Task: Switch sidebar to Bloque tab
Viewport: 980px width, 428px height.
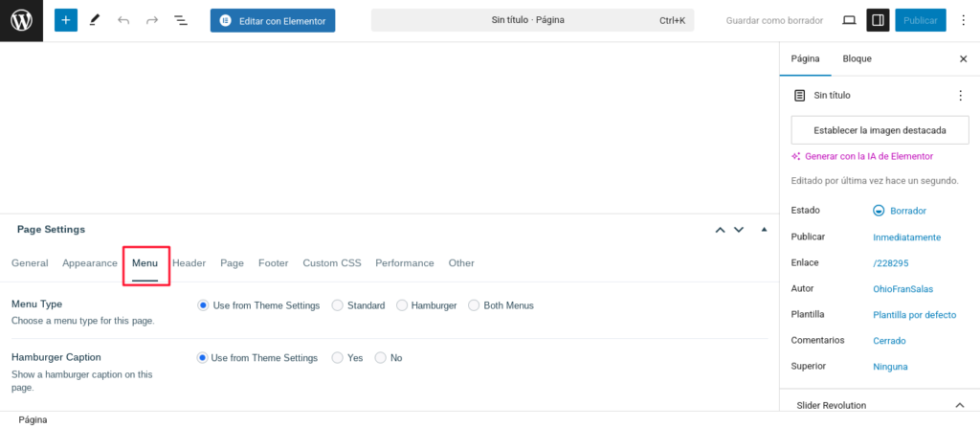Action: click(857, 58)
